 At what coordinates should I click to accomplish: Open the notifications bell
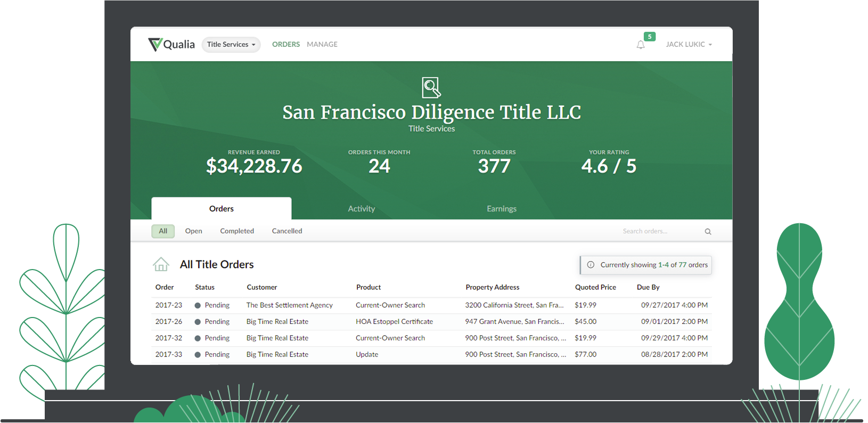(x=641, y=45)
